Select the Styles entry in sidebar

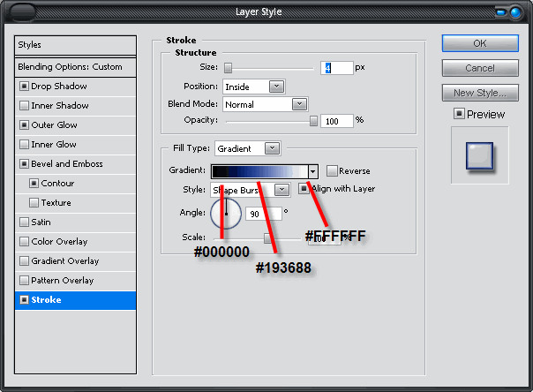click(x=76, y=45)
